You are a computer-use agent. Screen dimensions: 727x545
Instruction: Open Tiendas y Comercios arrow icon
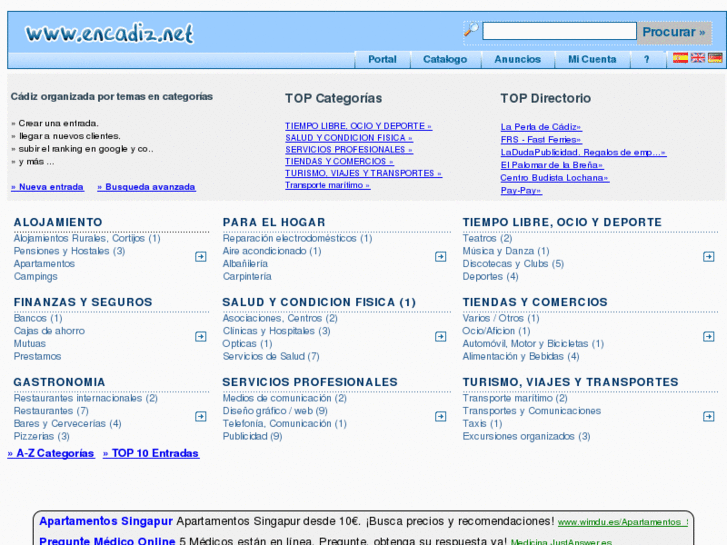[x=708, y=336]
